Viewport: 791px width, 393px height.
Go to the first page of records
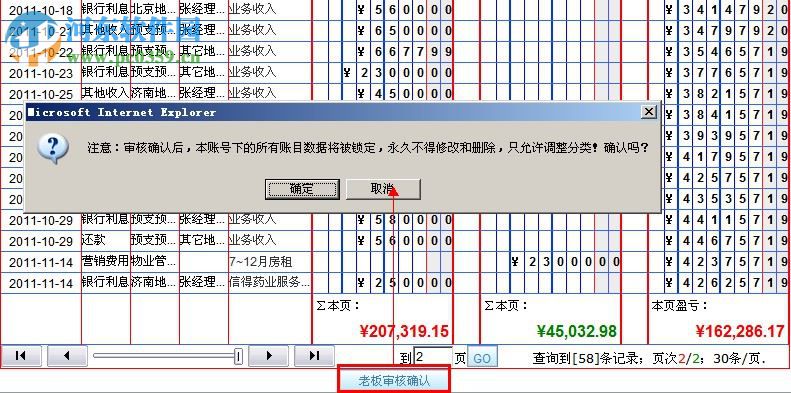tap(21, 356)
